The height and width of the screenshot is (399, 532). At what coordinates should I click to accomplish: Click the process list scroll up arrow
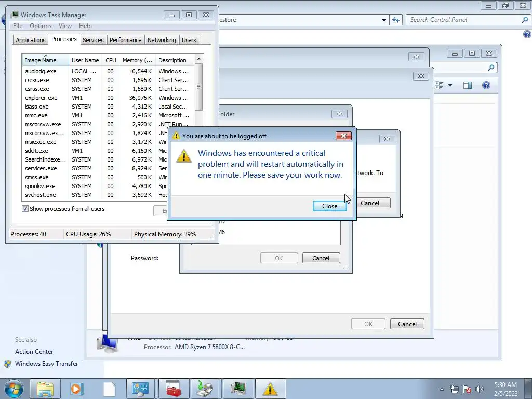(x=199, y=59)
